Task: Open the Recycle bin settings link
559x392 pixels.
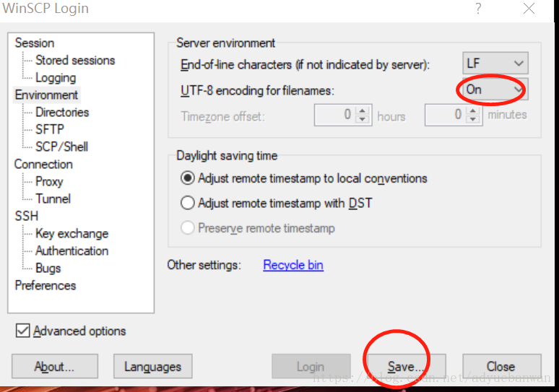Action: coord(293,265)
